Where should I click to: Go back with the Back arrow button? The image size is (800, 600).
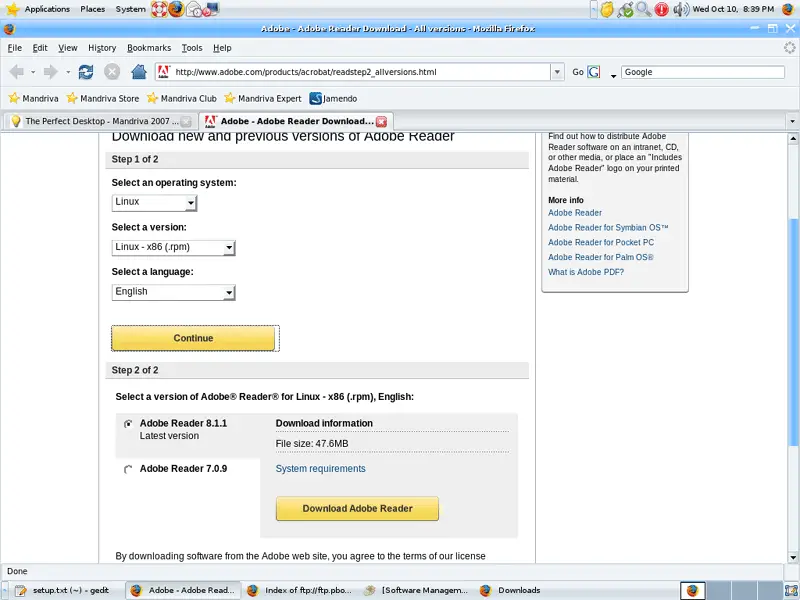tap(17, 72)
